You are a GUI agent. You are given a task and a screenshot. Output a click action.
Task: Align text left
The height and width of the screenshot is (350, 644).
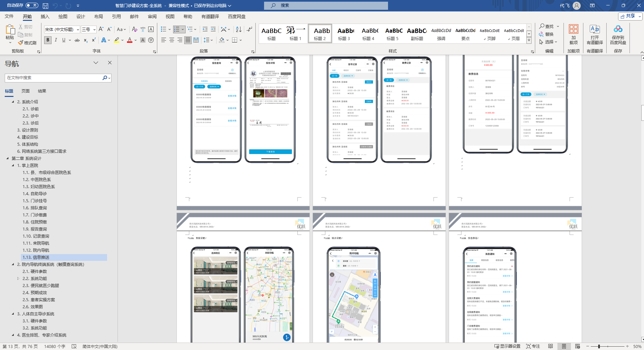pos(164,40)
